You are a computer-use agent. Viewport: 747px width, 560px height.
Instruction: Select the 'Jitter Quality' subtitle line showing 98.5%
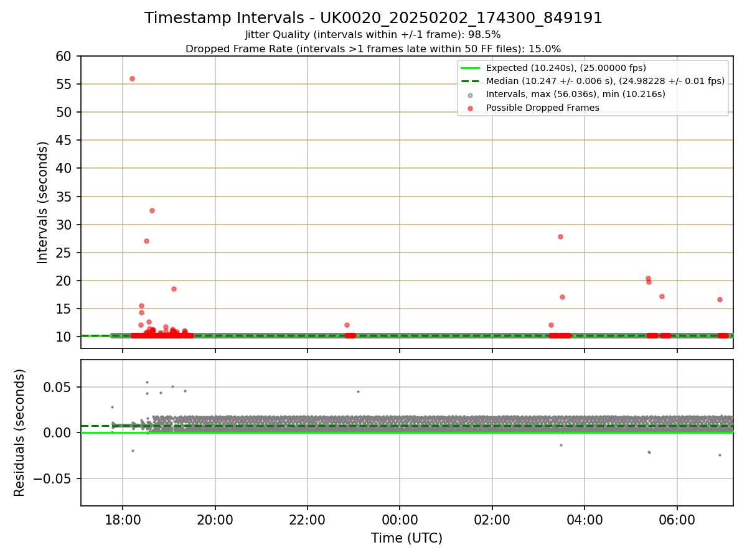point(373,35)
